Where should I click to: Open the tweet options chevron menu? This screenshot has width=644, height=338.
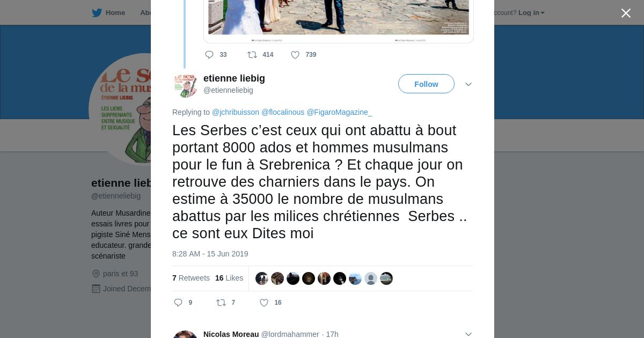click(x=469, y=84)
